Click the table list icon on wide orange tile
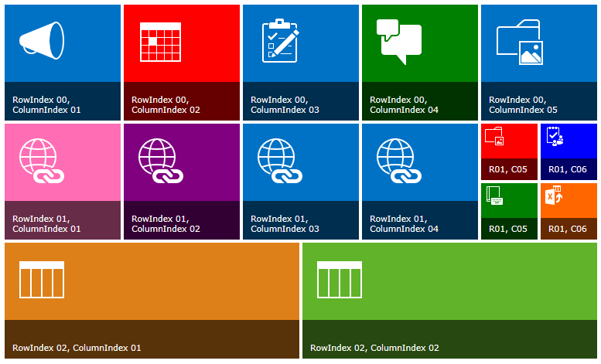Screen dimensions: 601x364 tap(42, 280)
